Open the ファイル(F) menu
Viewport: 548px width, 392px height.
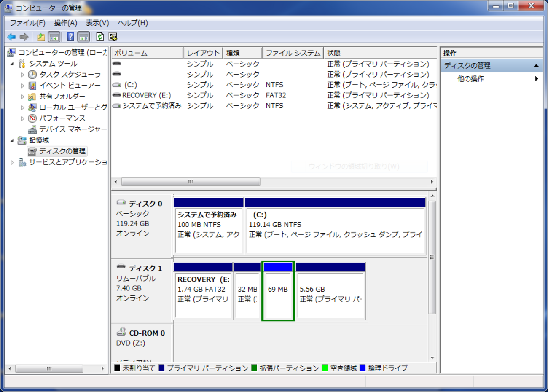(x=27, y=23)
